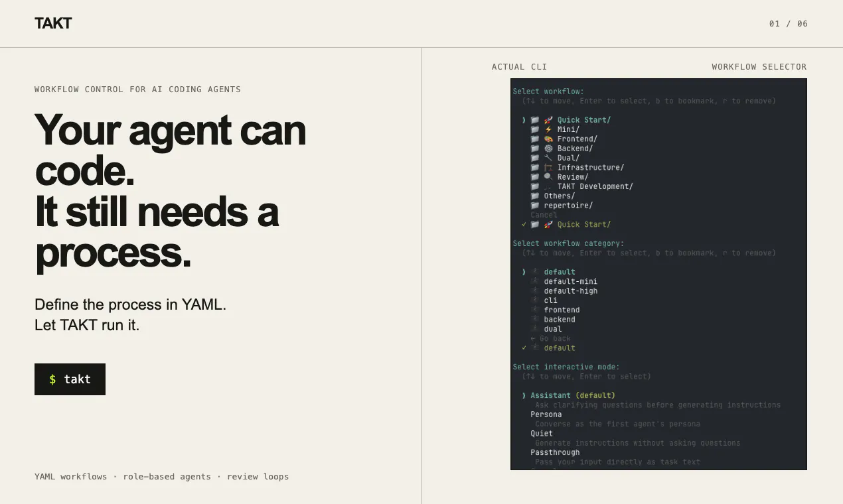The image size is (843, 504).
Task: Select the 'Infrastructure/' workflow row
Action: point(577,167)
